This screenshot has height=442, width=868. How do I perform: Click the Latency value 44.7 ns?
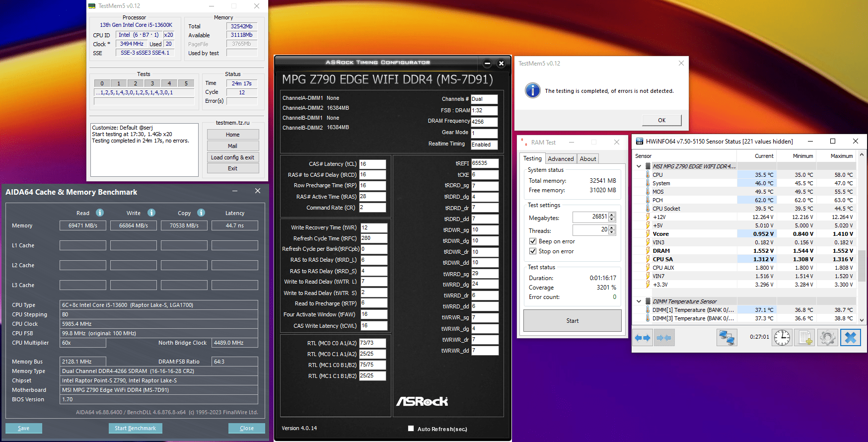tap(235, 225)
